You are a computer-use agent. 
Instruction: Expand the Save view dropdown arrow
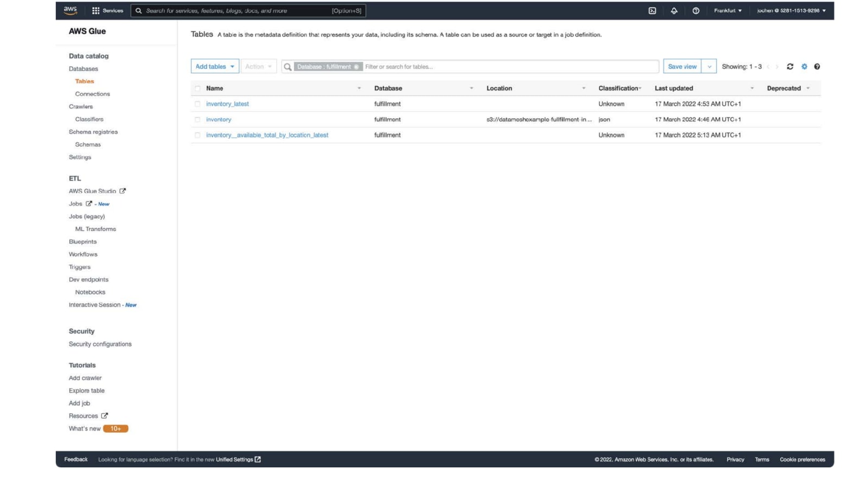click(x=709, y=67)
